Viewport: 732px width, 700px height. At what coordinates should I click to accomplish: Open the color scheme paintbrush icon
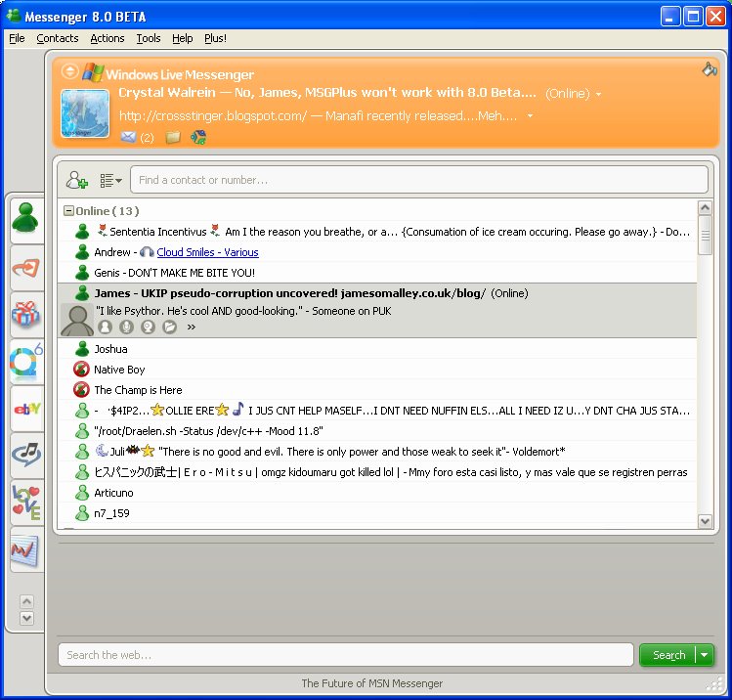coord(710,69)
